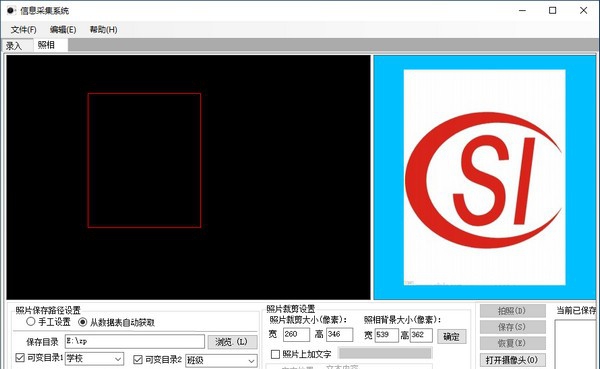
Task: Enable the 照片上加文字 checkbox
Action: coord(275,354)
